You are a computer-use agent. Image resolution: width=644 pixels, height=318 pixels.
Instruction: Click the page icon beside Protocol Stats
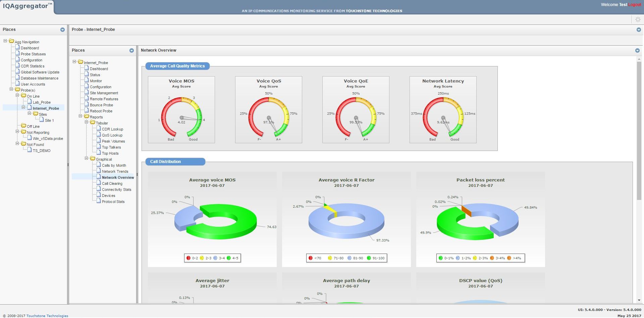click(99, 201)
